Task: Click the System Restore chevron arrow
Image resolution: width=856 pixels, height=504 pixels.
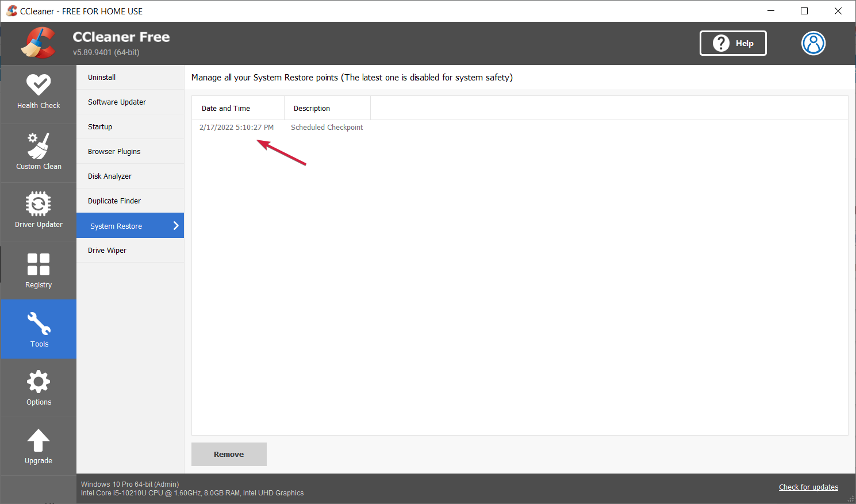Action: (x=176, y=226)
